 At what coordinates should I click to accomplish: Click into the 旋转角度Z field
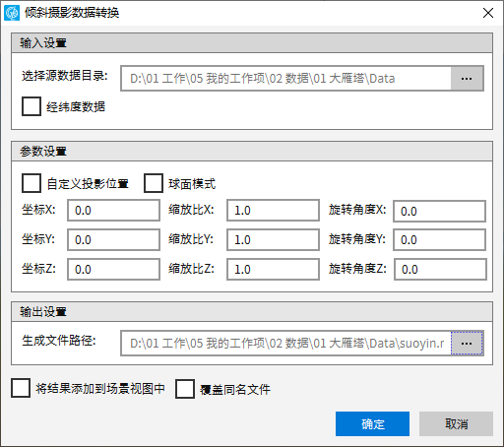[x=440, y=270]
